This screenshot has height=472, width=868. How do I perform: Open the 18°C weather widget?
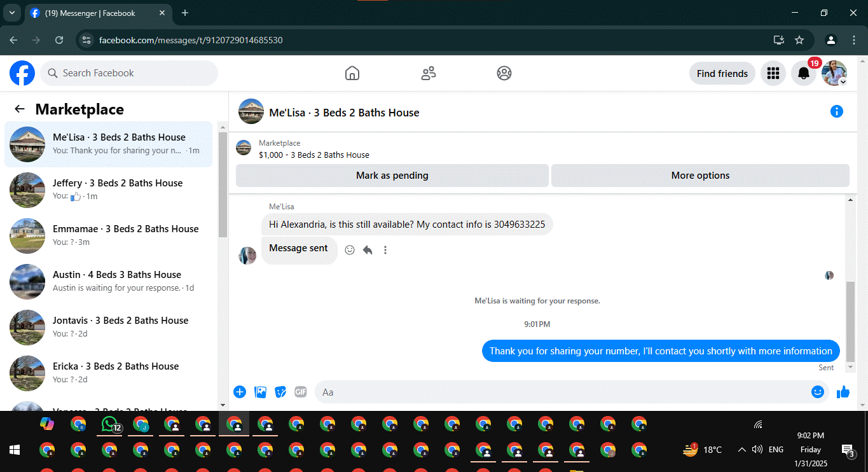702,450
